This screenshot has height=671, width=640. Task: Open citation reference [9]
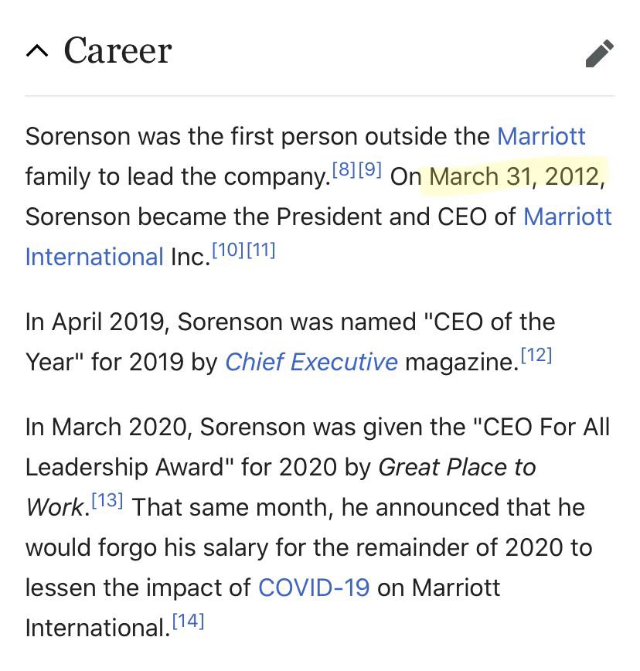click(x=370, y=169)
